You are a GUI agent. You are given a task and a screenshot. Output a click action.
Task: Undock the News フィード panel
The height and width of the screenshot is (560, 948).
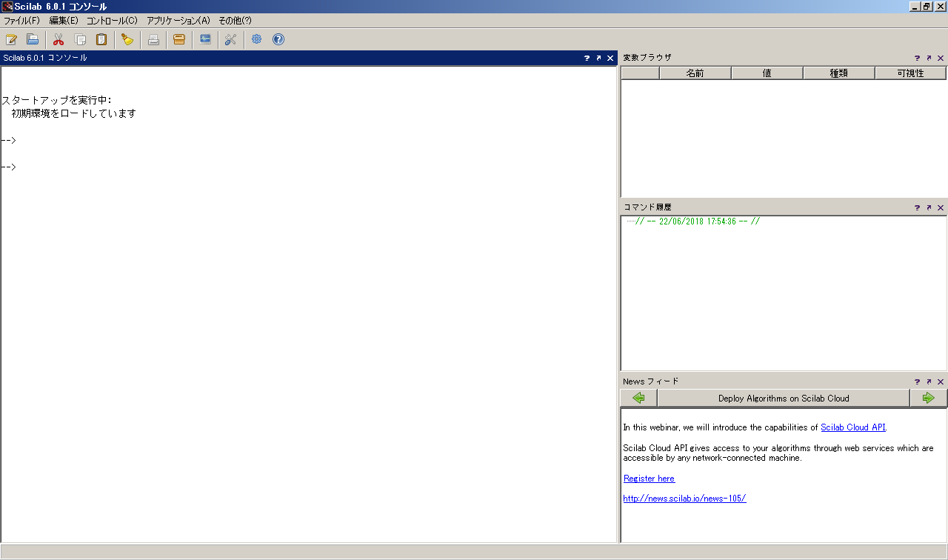pos(929,381)
